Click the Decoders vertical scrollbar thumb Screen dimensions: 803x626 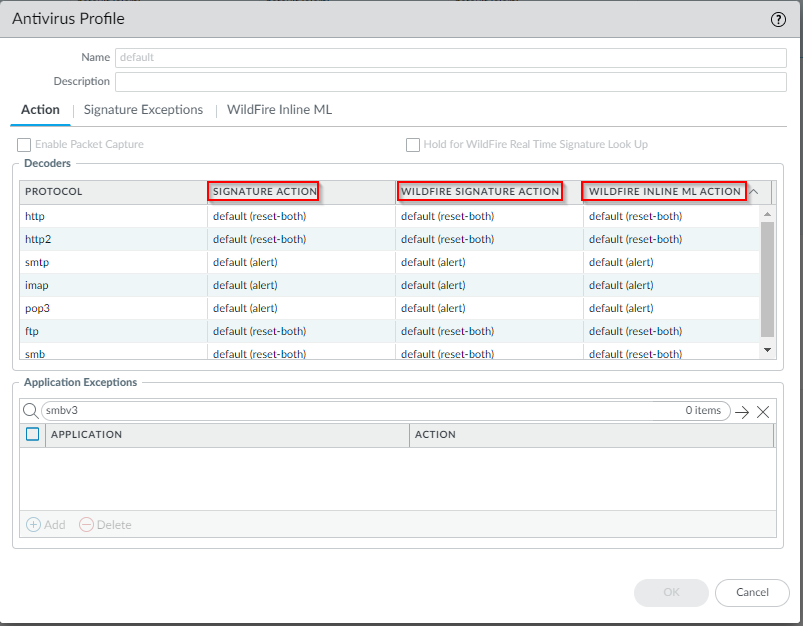point(767,279)
